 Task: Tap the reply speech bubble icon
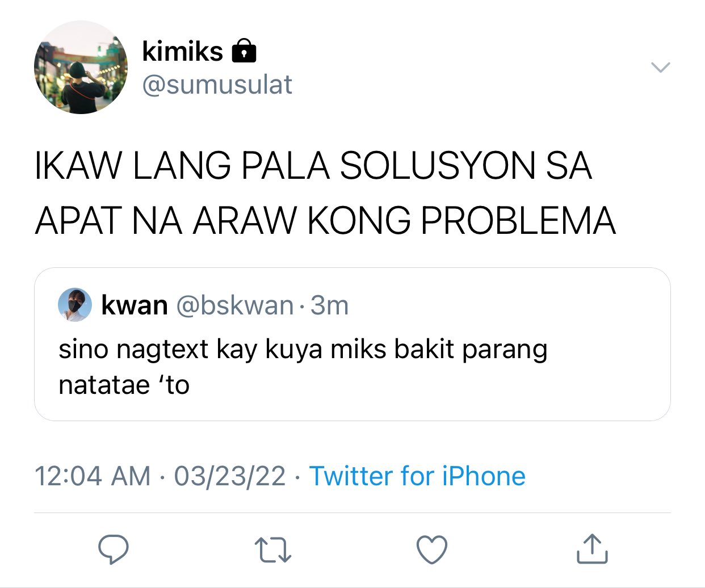click(114, 549)
